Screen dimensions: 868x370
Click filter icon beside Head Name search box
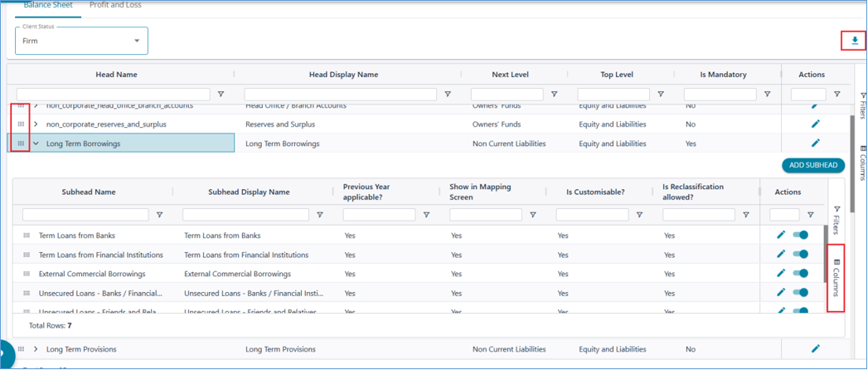tap(221, 95)
